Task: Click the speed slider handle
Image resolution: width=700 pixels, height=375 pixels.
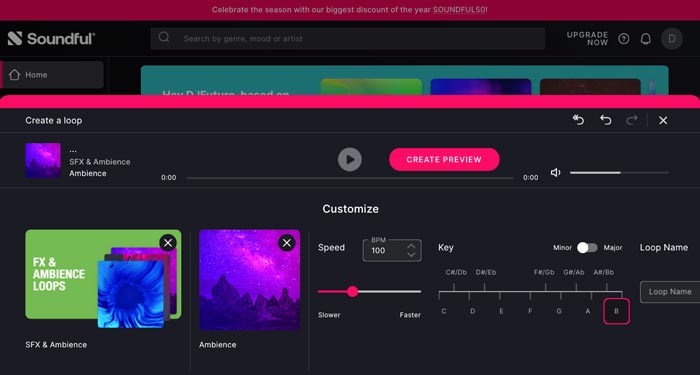Action: coord(353,292)
